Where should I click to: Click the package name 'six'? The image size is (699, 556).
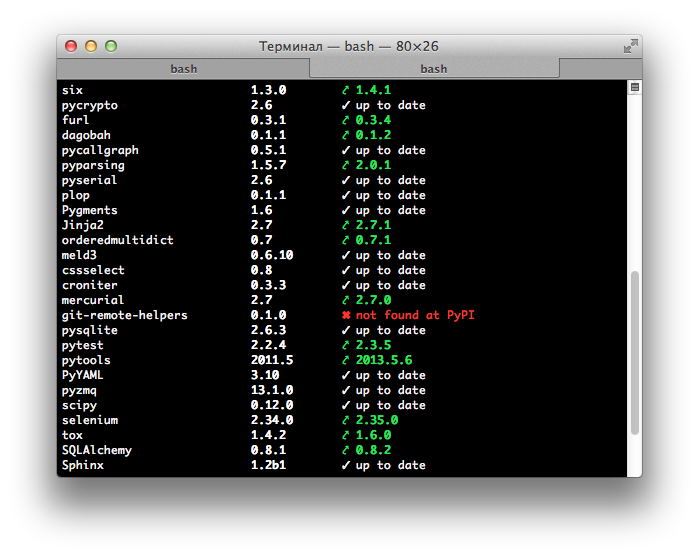(x=72, y=90)
